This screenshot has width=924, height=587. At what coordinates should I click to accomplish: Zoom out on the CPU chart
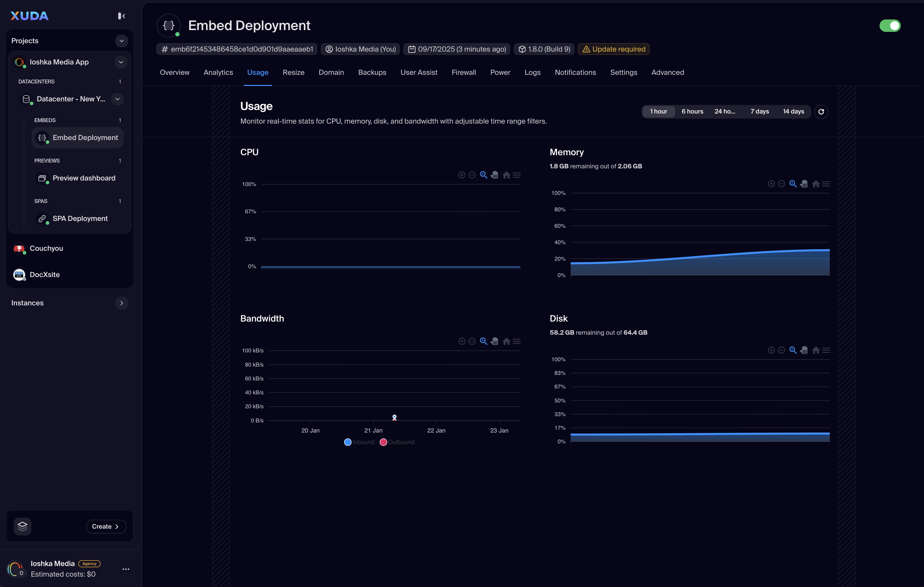472,175
